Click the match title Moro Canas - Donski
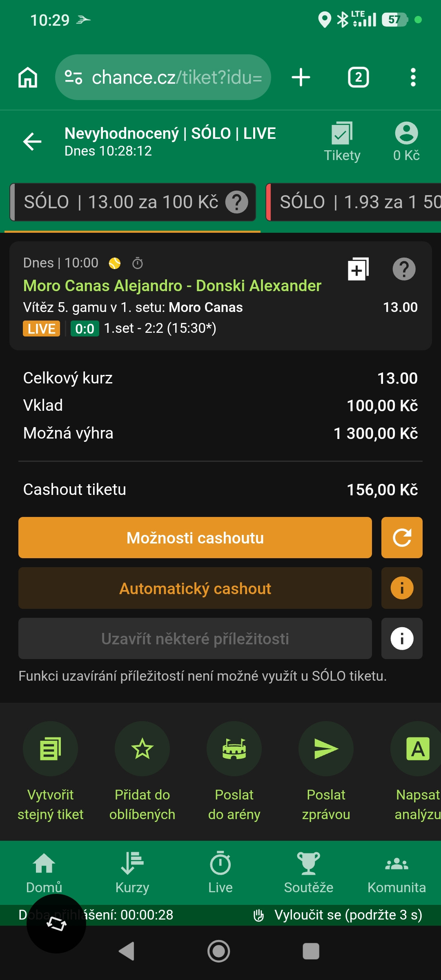The image size is (441, 980). tap(172, 286)
